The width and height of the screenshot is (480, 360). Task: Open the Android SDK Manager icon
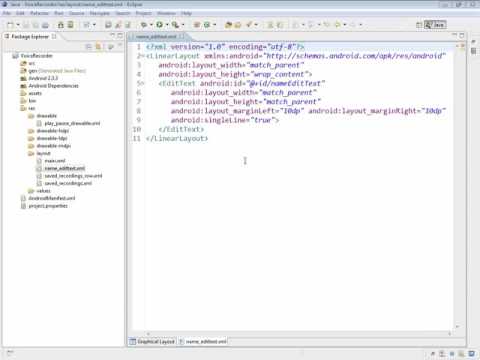click(61, 25)
